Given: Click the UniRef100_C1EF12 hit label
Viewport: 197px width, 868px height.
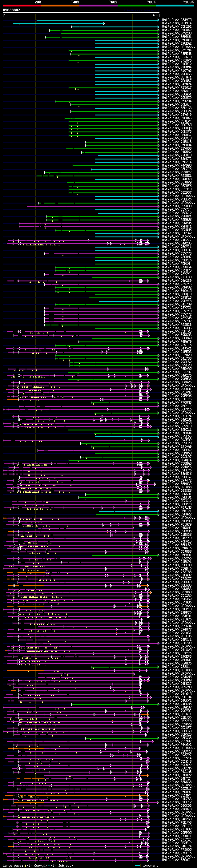Looking at the screenshot, I should click(177, 802).
